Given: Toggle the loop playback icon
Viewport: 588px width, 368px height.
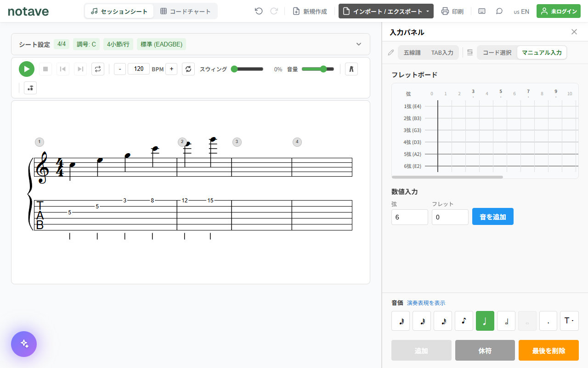Looking at the screenshot, I should (98, 69).
